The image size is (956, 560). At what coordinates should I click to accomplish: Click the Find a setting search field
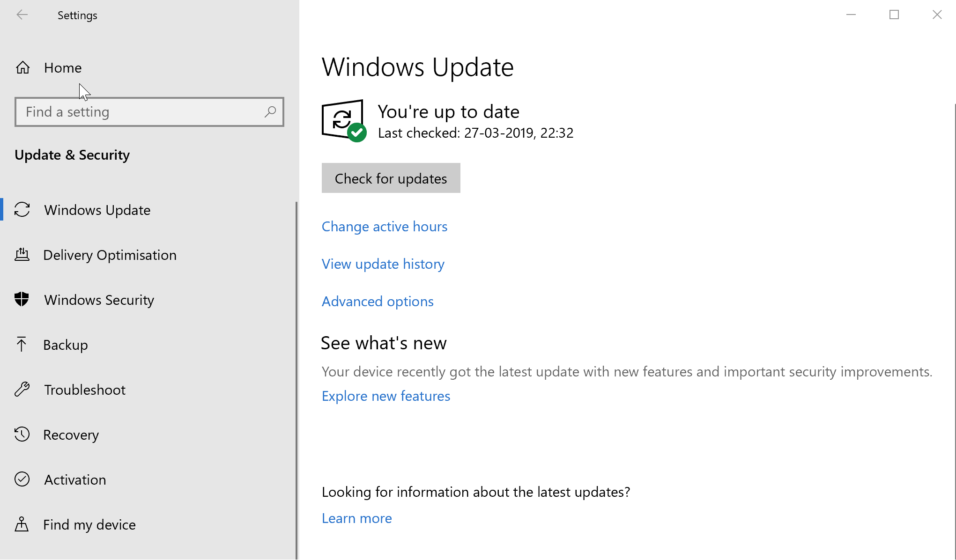[x=149, y=111]
